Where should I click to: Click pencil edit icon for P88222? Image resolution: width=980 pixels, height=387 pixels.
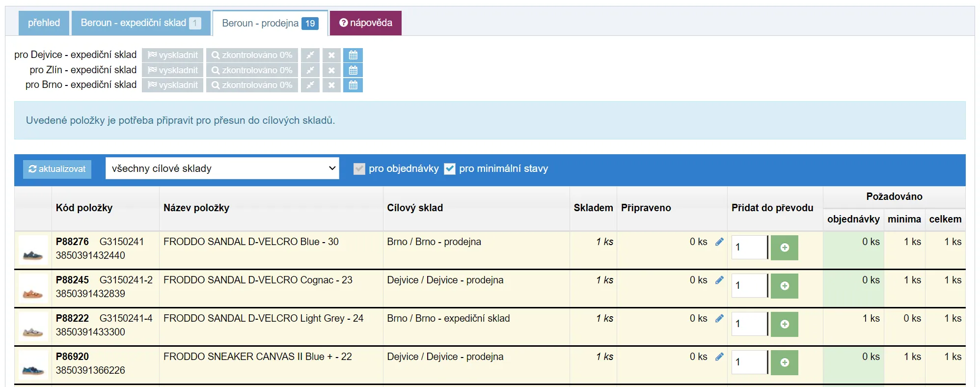click(719, 318)
